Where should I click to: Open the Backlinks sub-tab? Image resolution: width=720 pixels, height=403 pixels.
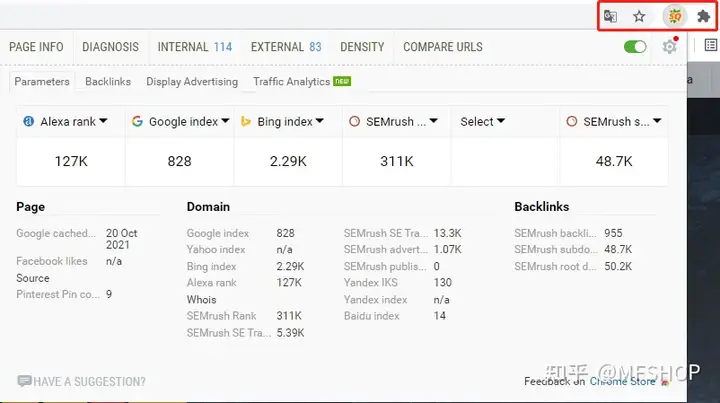(108, 82)
